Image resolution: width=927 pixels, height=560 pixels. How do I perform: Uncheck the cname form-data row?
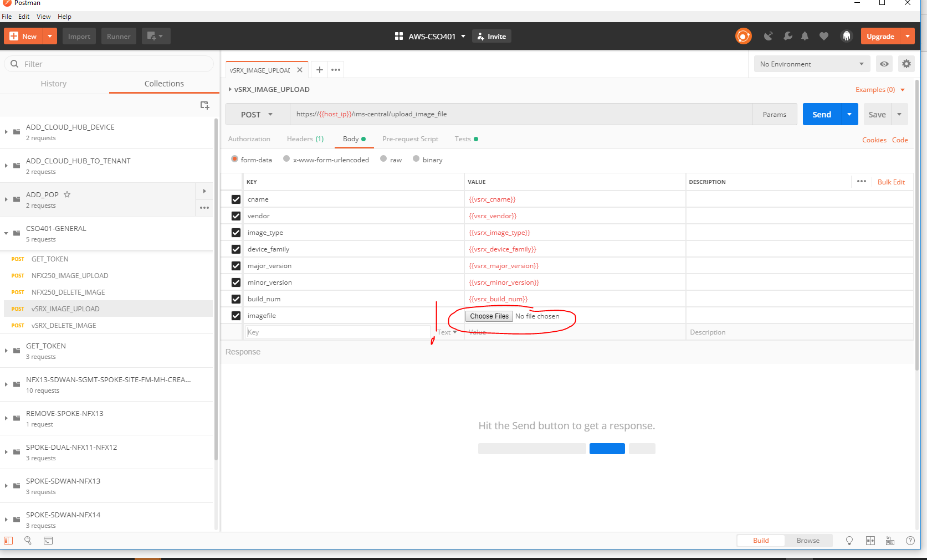(235, 199)
